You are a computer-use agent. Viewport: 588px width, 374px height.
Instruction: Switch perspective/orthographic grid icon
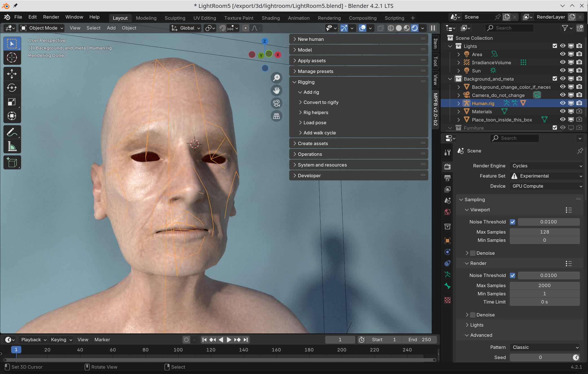click(277, 116)
